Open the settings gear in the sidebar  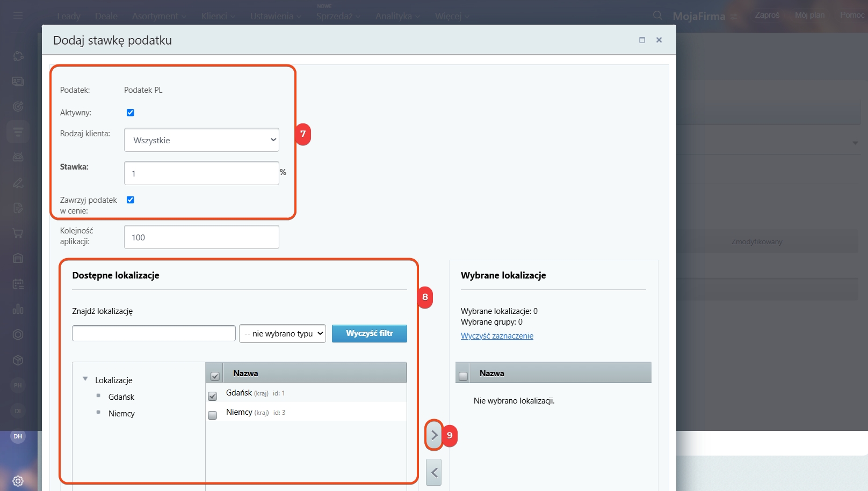click(18, 481)
